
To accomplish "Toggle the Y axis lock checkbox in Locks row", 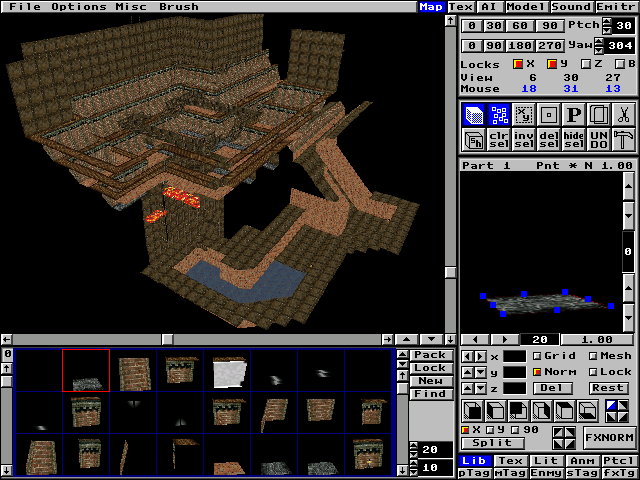I will coord(552,64).
